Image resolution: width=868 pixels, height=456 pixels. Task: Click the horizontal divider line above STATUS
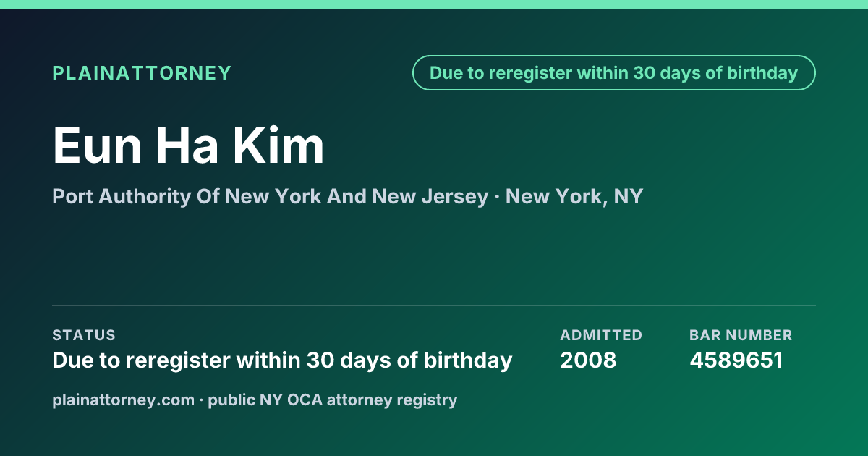(434, 305)
